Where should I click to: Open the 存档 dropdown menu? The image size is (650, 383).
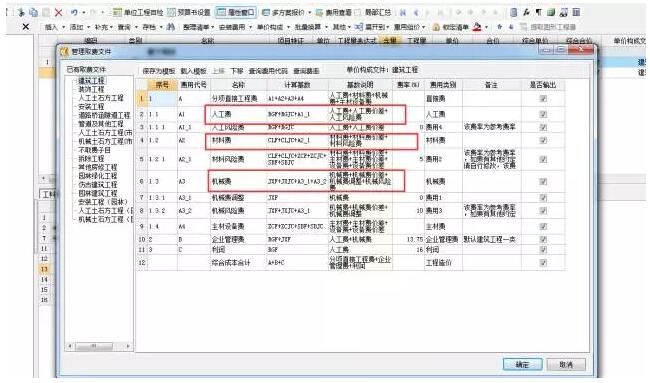tap(152, 27)
